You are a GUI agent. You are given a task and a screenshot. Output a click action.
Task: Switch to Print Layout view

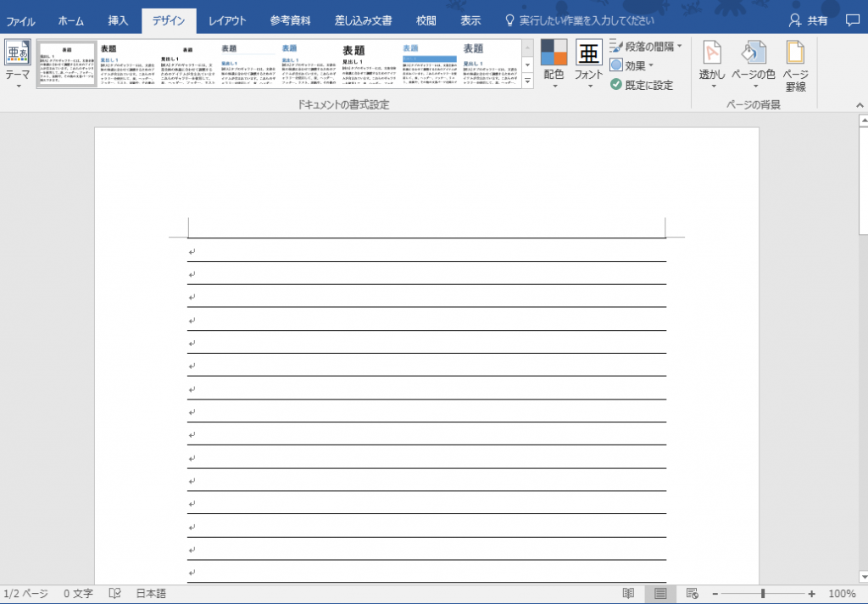pyautogui.click(x=660, y=594)
